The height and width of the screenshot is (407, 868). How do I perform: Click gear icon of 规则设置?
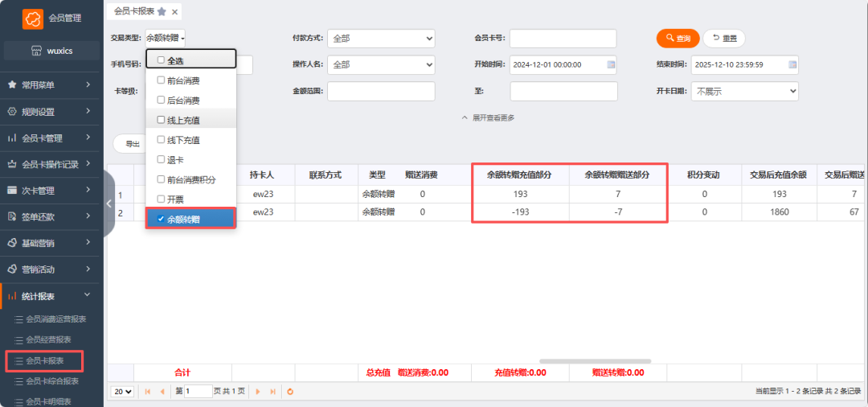(x=11, y=112)
